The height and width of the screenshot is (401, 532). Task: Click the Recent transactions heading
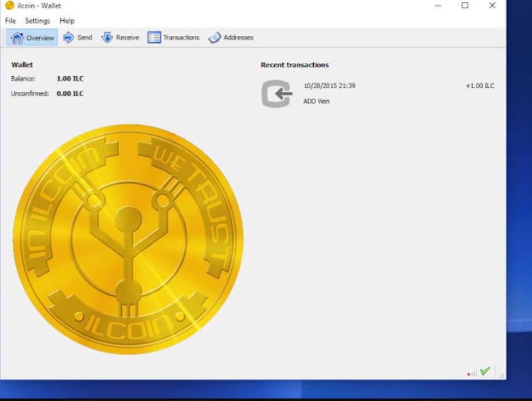click(294, 65)
